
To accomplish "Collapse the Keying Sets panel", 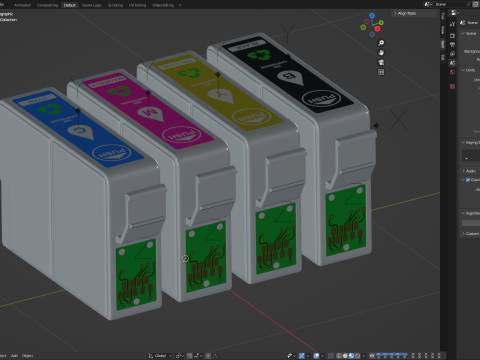I will point(470,142).
